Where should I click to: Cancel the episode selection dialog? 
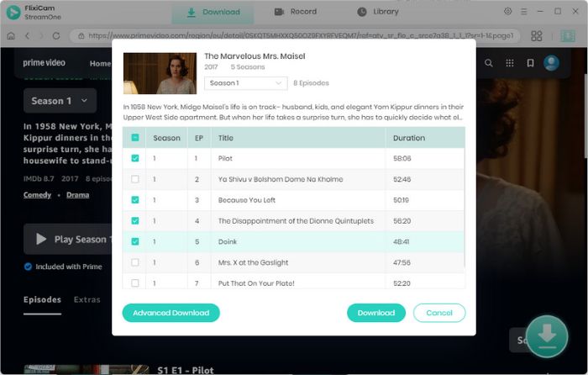coord(439,313)
